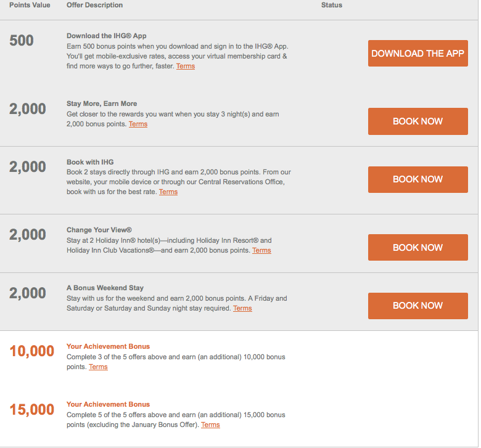Open Terms for A Bonus Weekend Stay
This screenshot has width=481, height=448.
click(x=242, y=308)
